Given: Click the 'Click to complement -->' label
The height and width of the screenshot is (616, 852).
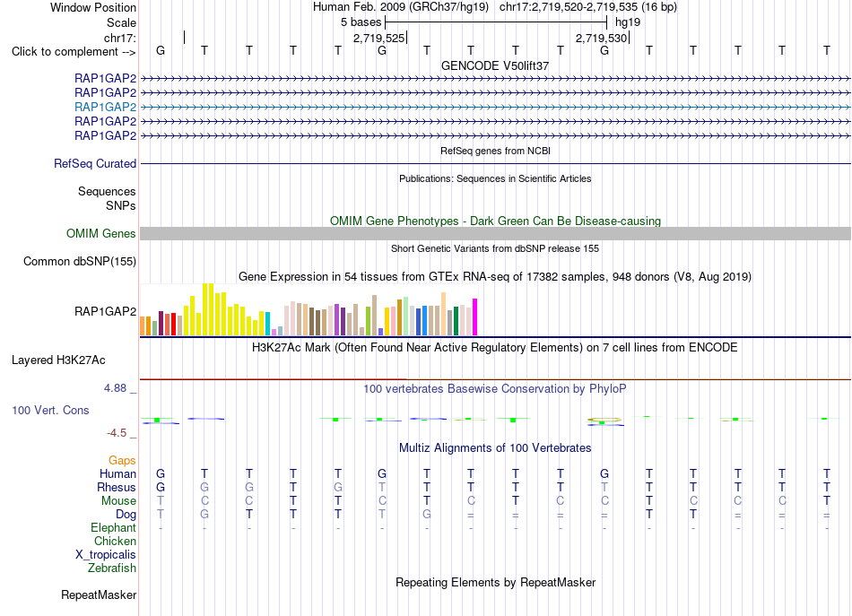Looking at the screenshot, I should [74, 52].
